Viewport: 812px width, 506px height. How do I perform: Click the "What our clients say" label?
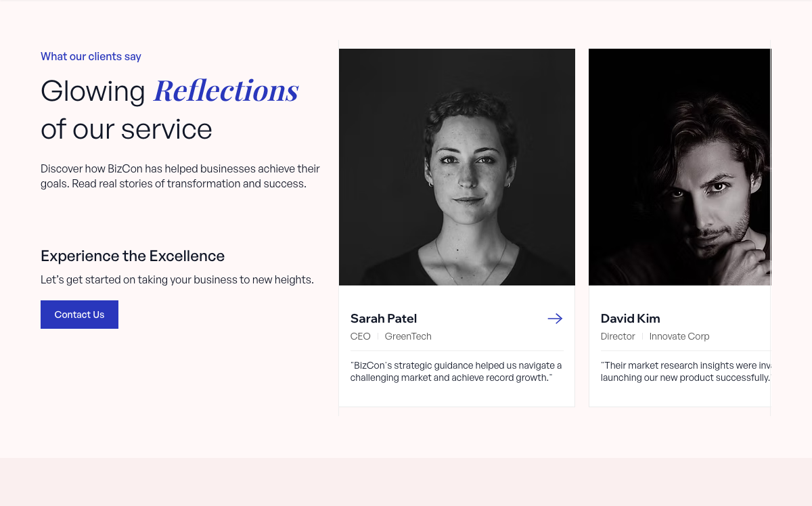[91, 57]
